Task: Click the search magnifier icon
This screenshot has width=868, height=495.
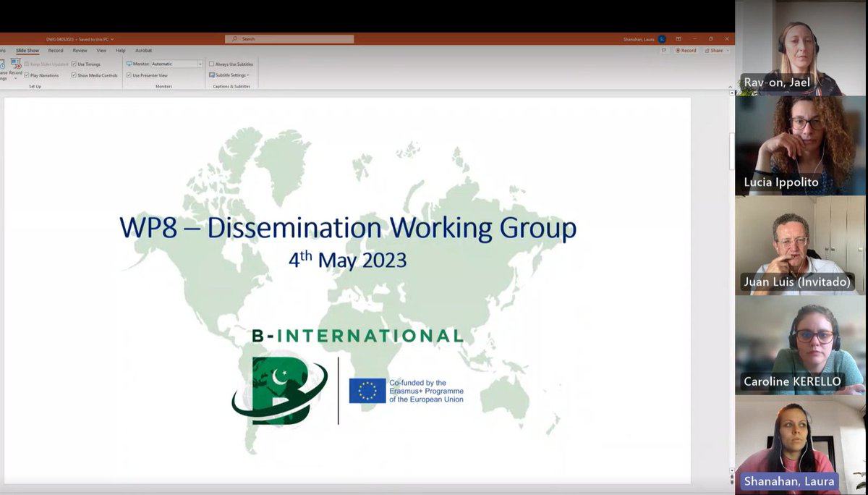Action: point(236,39)
